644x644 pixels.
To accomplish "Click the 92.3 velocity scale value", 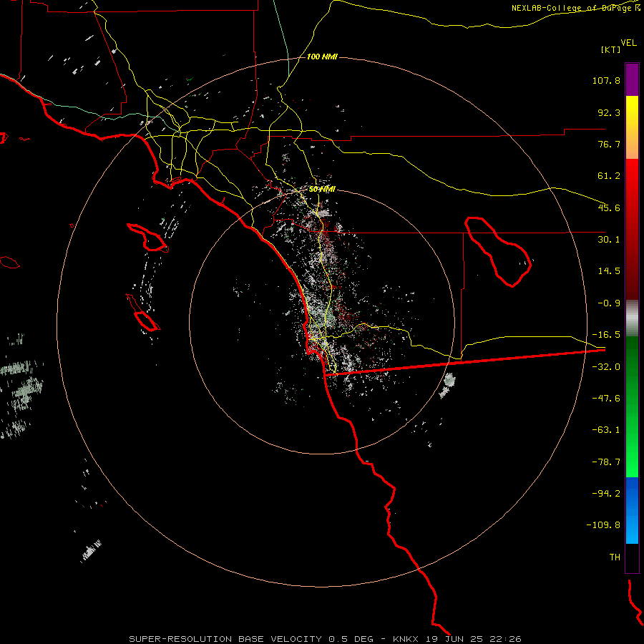I will 609,112.
